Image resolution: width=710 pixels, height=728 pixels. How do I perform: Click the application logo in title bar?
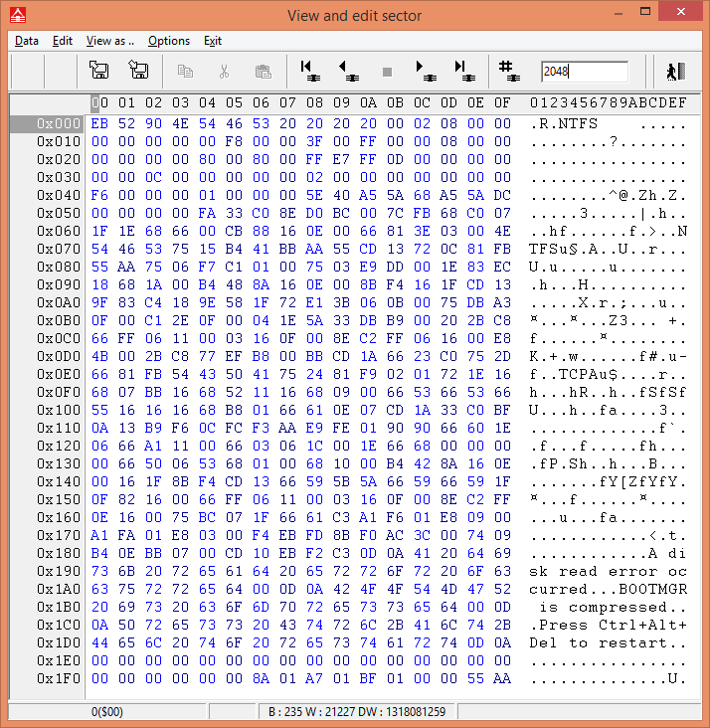(18, 15)
